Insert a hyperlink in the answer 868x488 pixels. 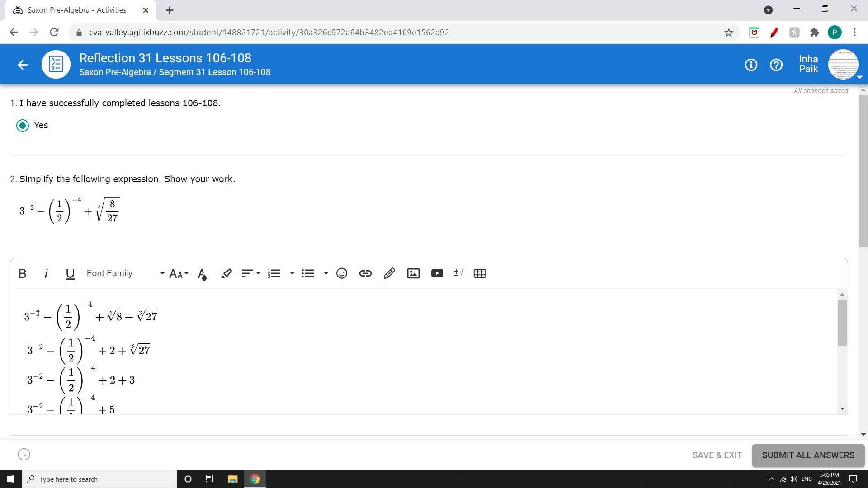[x=365, y=273]
